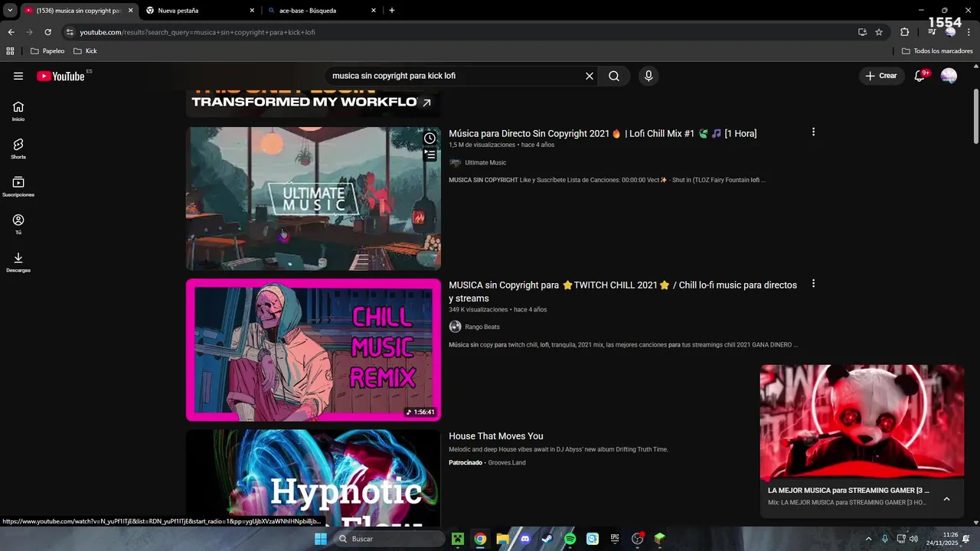Image resolution: width=980 pixels, height=551 pixels.
Task: Open the Chrome extensions puzzle icon
Action: point(904,32)
